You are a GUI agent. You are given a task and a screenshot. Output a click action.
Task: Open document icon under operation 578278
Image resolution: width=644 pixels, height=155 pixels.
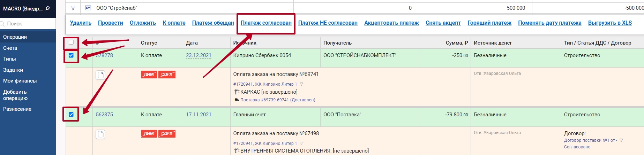[x=100, y=75]
